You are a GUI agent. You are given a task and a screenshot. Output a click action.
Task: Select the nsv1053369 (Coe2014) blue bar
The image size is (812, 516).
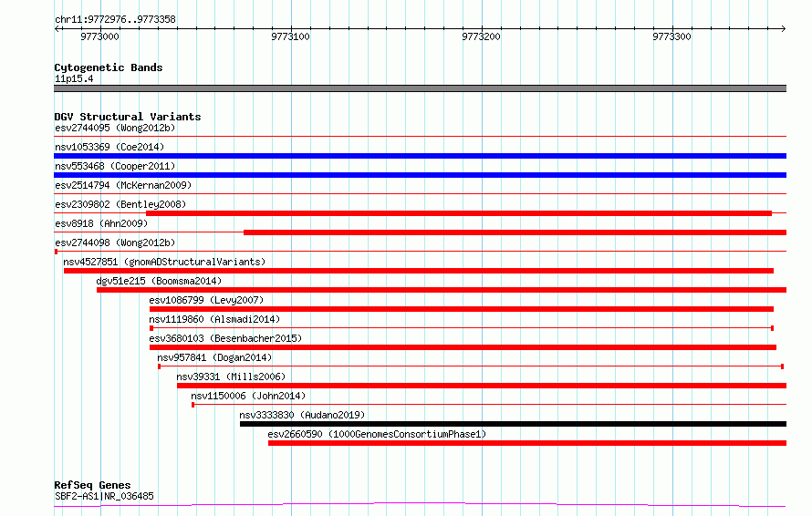[x=420, y=156]
